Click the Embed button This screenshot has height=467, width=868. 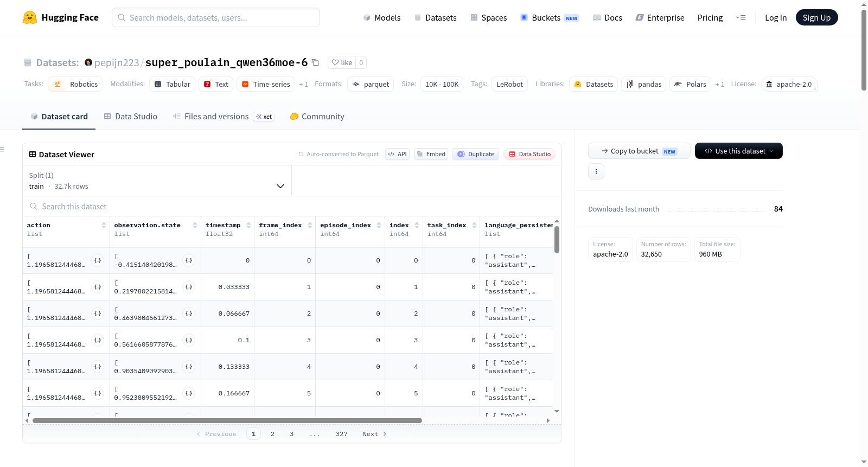click(431, 154)
